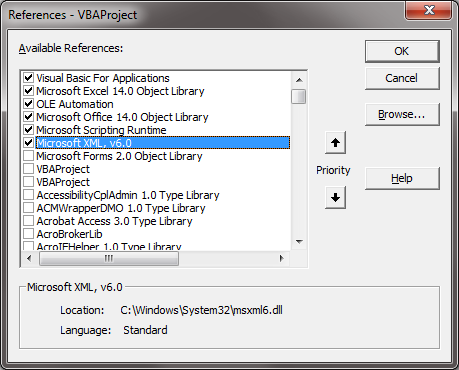The height and width of the screenshot is (370, 459).
Task: Confirm references with the OK button
Action: click(x=402, y=51)
